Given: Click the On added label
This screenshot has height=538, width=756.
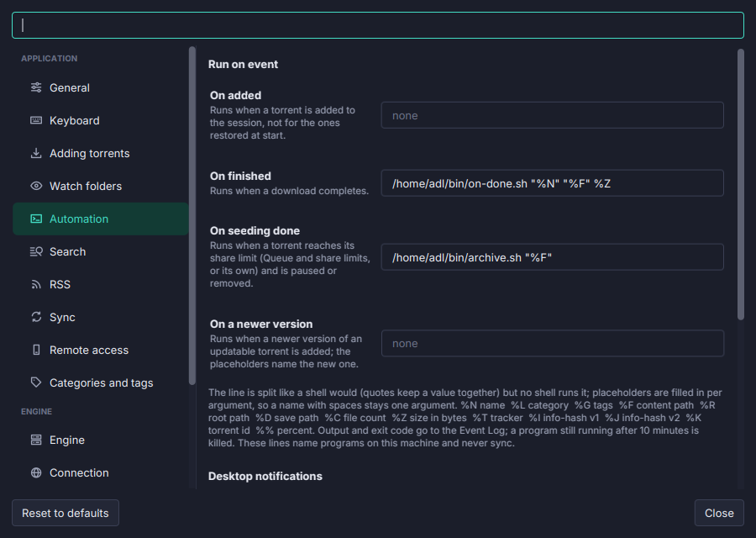Looking at the screenshot, I should pyautogui.click(x=235, y=95).
